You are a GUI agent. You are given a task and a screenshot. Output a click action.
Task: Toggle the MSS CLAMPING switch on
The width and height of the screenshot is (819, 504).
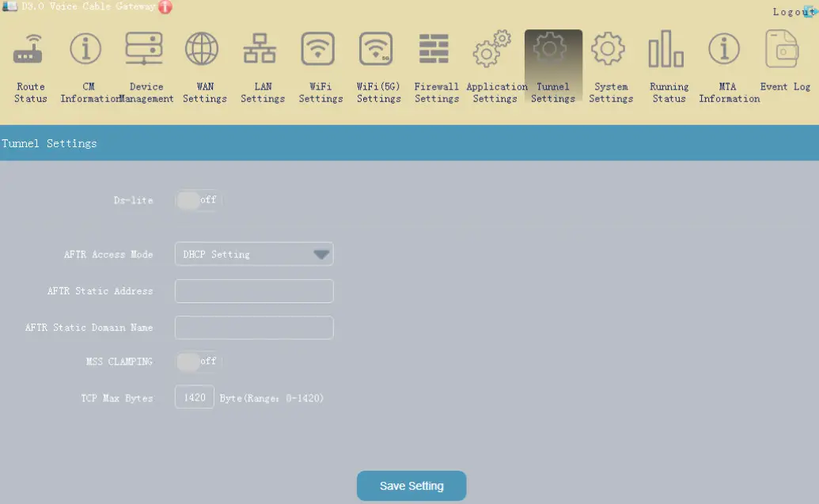tap(199, 362)
